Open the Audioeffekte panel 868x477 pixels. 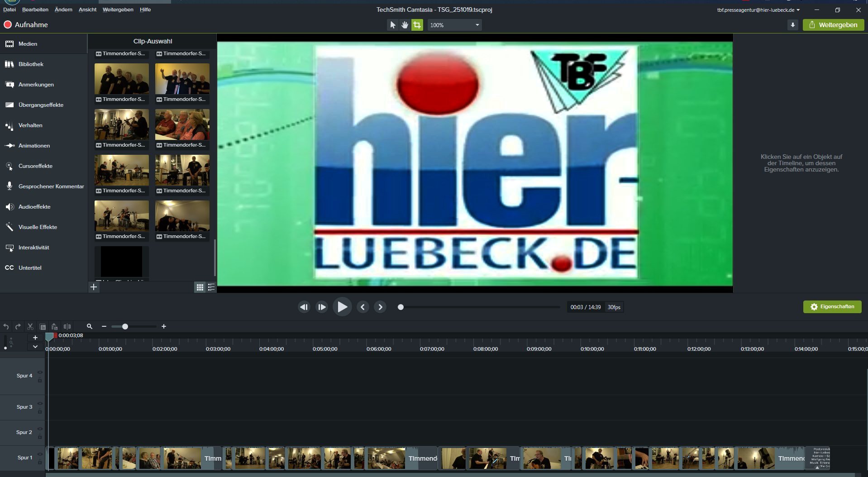tap(34, 207)
